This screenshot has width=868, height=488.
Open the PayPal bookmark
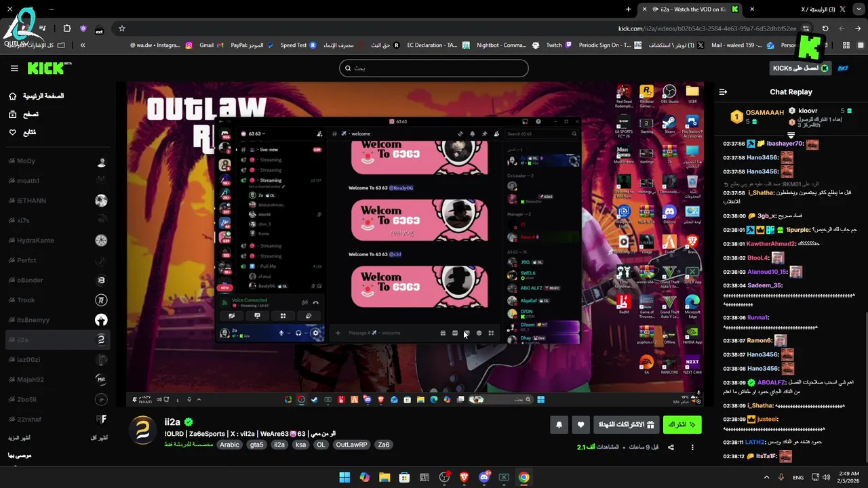pyautogui.click(x=252, y=45)
